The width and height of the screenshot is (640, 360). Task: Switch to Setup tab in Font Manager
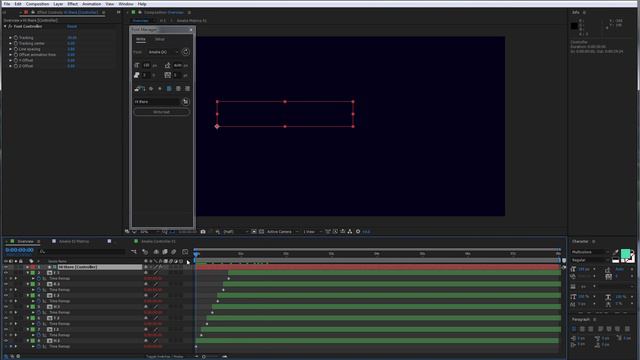(160, 39)
